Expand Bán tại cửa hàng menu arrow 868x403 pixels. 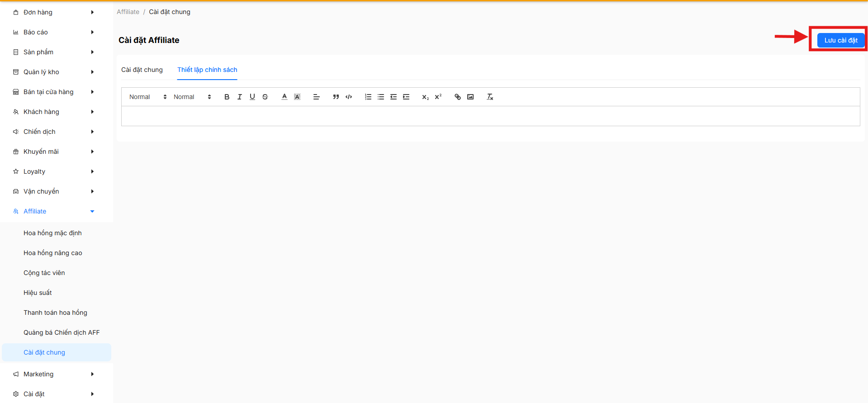click(x=92, y=92)
